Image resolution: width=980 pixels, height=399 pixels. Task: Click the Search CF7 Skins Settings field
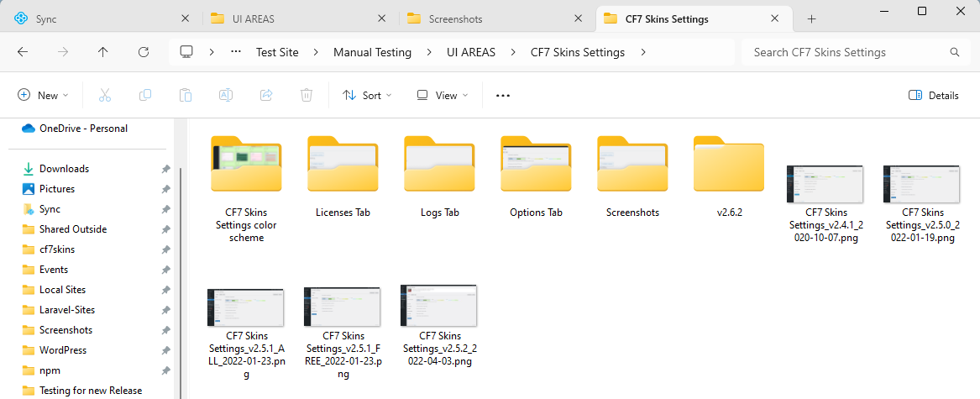click(x=848, y=52)
